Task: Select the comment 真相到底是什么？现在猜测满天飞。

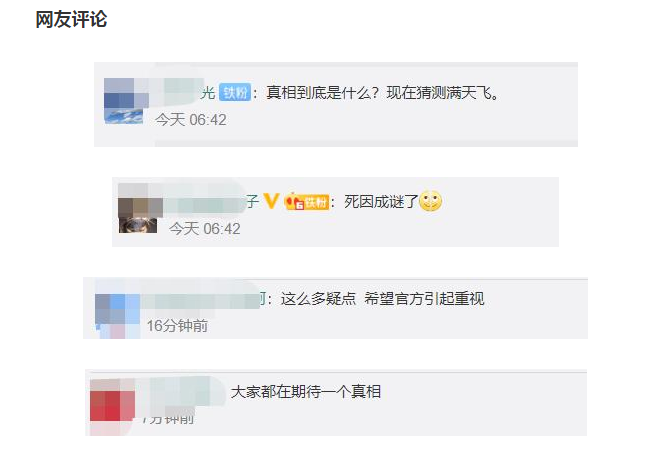Action: click(x=382, y=92)
